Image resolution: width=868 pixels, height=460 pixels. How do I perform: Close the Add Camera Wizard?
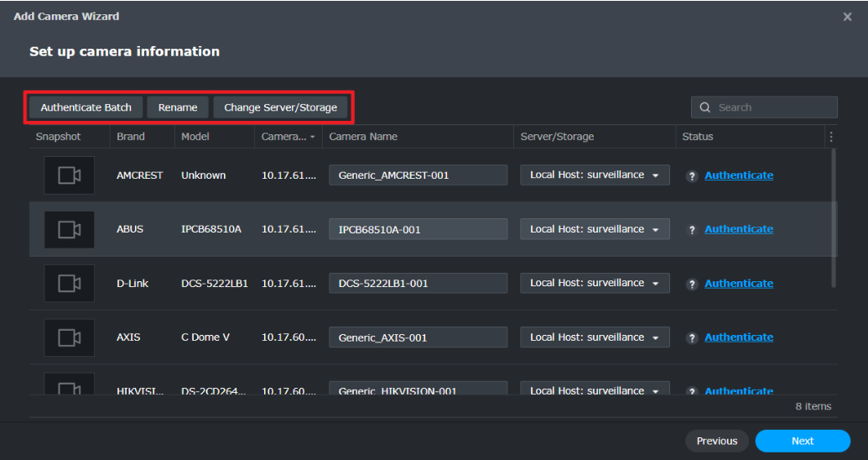[x=847, y=17]
